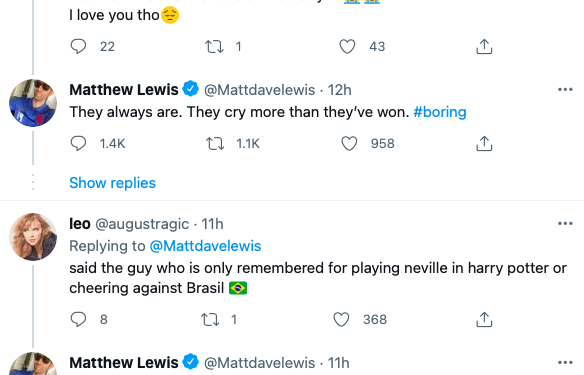Like the tweet with 958 likes
This screenshot has height=375, width=584.
349,143
